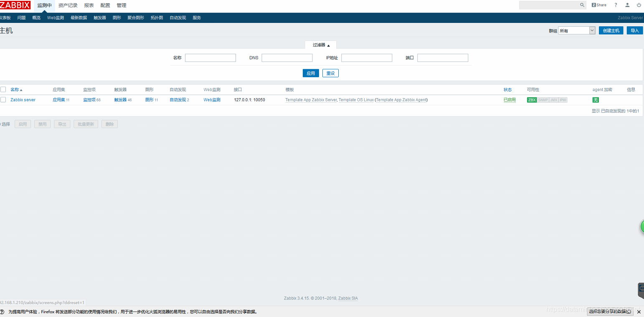Click Firefox notification info icon
Screen dimensions: 644x317
click(x=2, y=312)
